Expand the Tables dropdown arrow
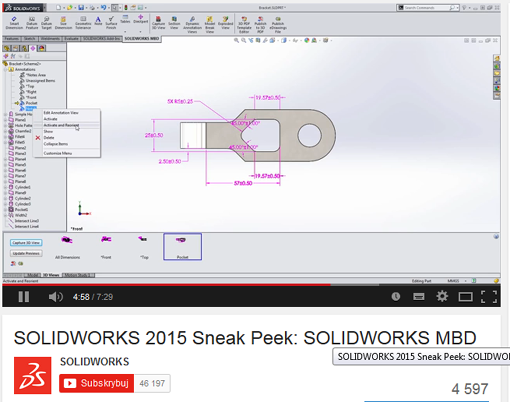The image size is (510, 402). click(125, 32)
